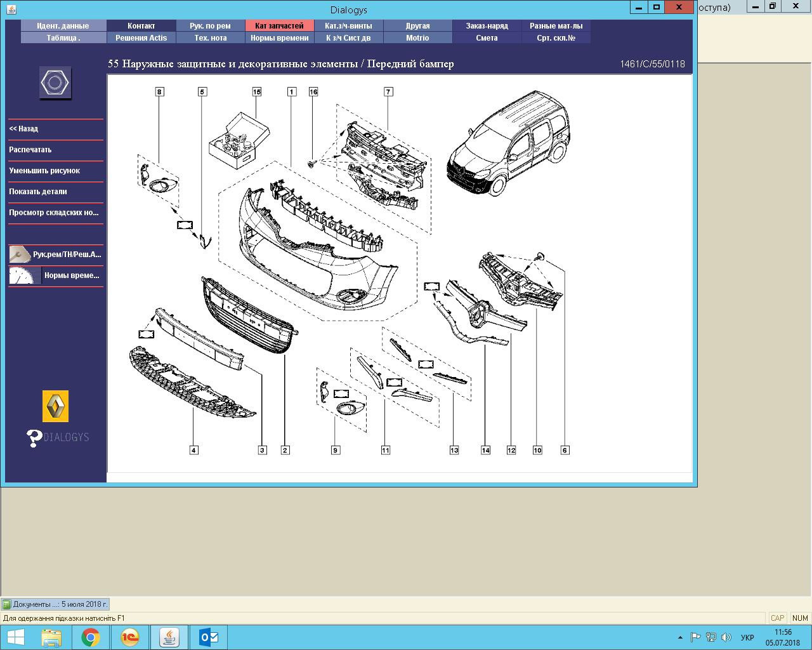Click Распечатать to print the diagram
Screen dimensions: 812x650
click(x=30, y=150)
